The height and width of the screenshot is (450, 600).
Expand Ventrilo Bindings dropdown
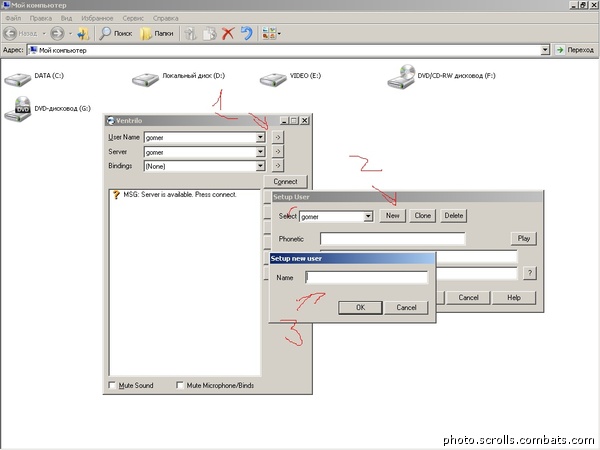click(x=260, y=166)
